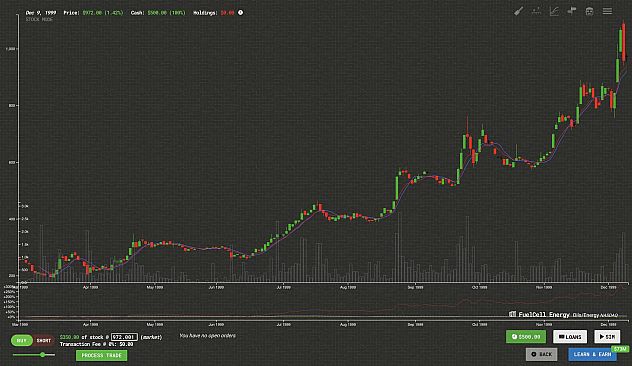The width and height of the screenshot is (632, 366).
Task: Select the BUY toggle option
Action: [21, 340]
